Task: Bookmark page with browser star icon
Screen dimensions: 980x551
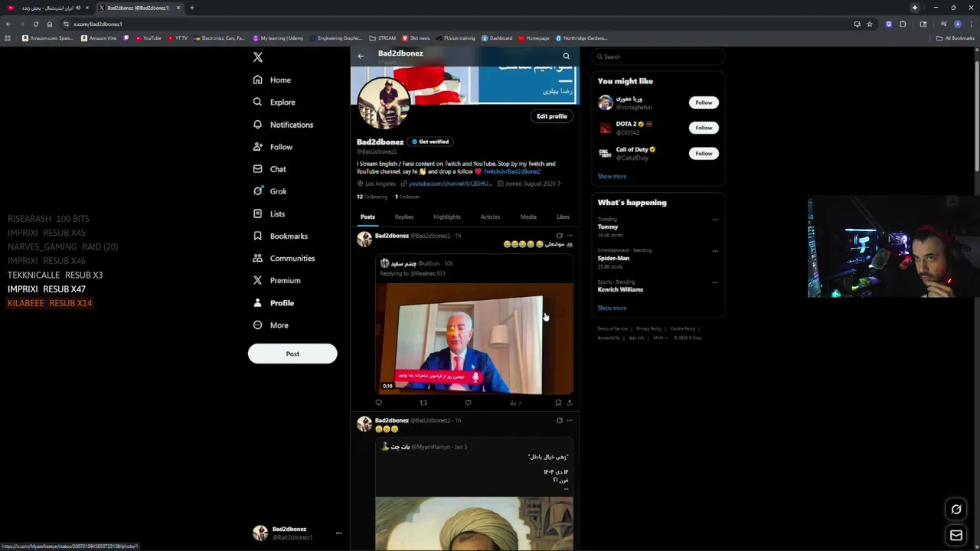Action: coord(869,24)
